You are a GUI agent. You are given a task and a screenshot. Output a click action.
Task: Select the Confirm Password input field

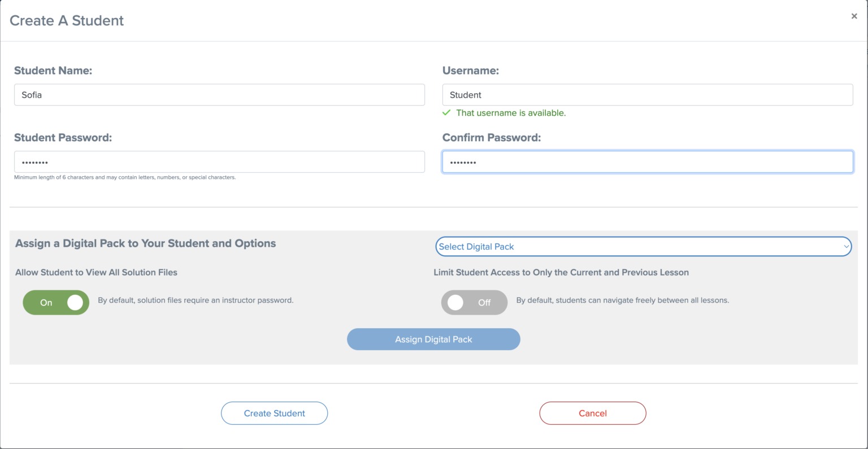[647, 162]
